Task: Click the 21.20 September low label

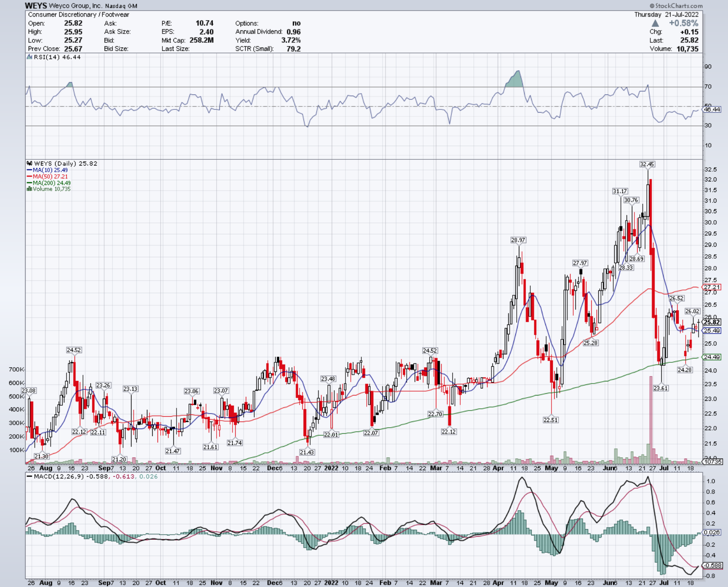Action: pyautogui.click(x=119, y=459)
